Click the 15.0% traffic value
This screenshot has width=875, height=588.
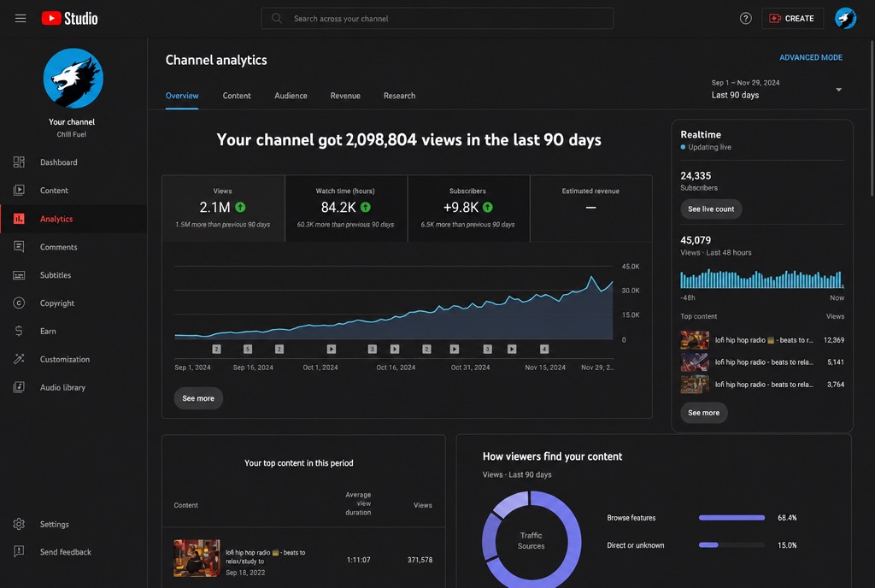coord(787,545)
